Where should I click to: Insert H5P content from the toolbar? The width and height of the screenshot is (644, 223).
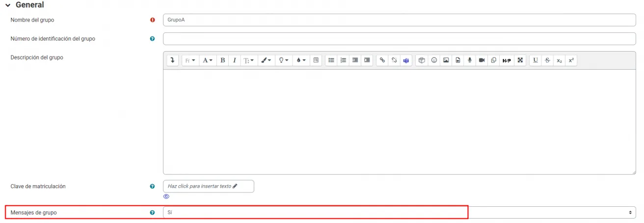[507, 60]
